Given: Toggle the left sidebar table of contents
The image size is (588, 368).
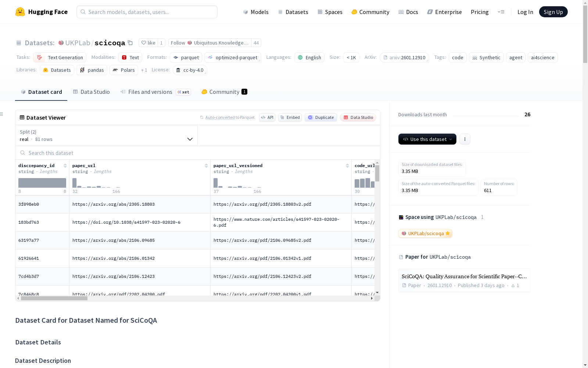Looking at the screenshot, I should click(2, 114).
